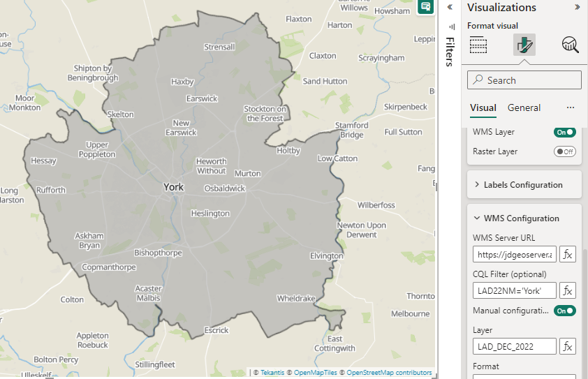
Task: Click the format Search box
Action: click(x=524, y=80)
